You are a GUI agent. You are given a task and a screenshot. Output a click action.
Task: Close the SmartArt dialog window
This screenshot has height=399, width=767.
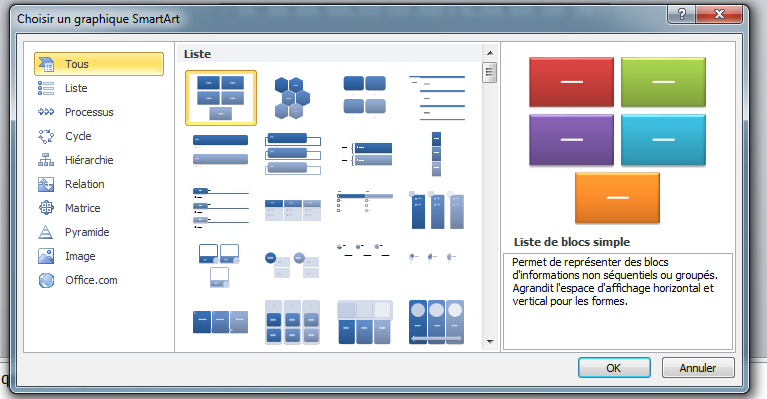(719, 14)
